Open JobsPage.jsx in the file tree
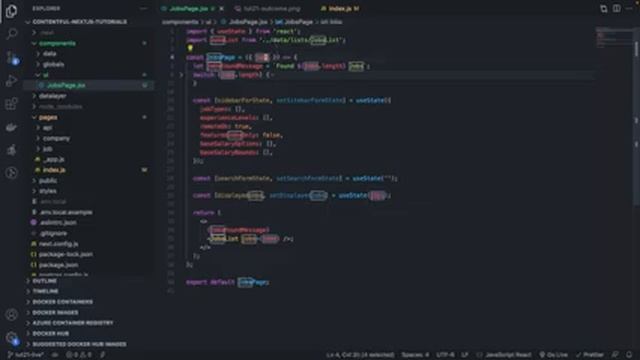 click(x=66, y=85)
